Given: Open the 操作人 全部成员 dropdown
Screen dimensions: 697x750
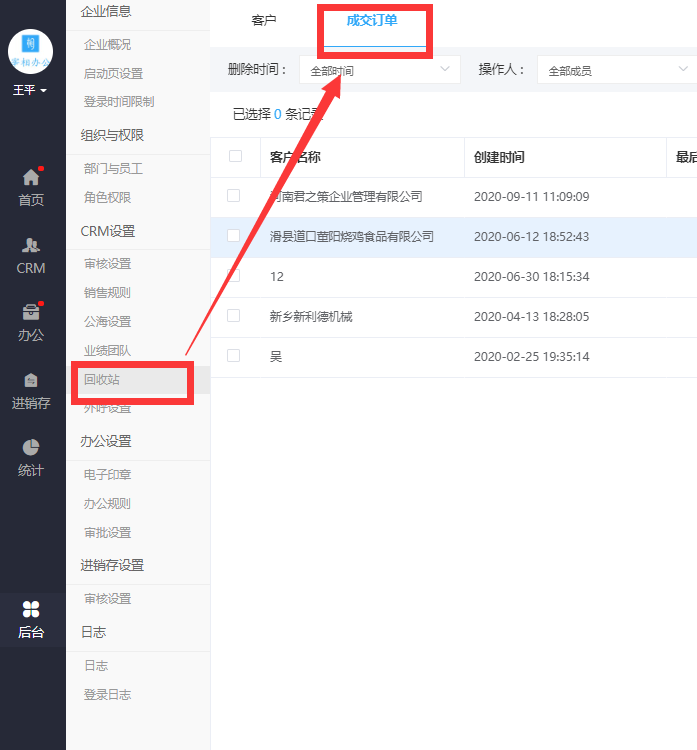Looking at the screenshot, I should 617,70.
